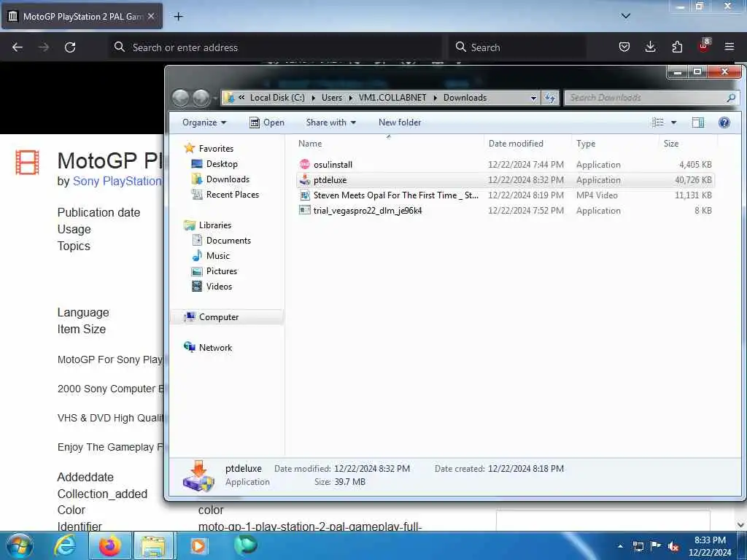Image resolution: width=747 pixels, height=560 pixels.
Task: Open the Videos library
Action: pyautogui.click(x=219, y=286)
